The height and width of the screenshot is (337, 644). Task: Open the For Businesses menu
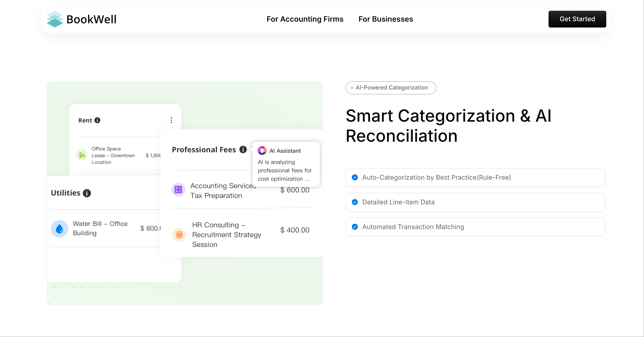point(386,19)
